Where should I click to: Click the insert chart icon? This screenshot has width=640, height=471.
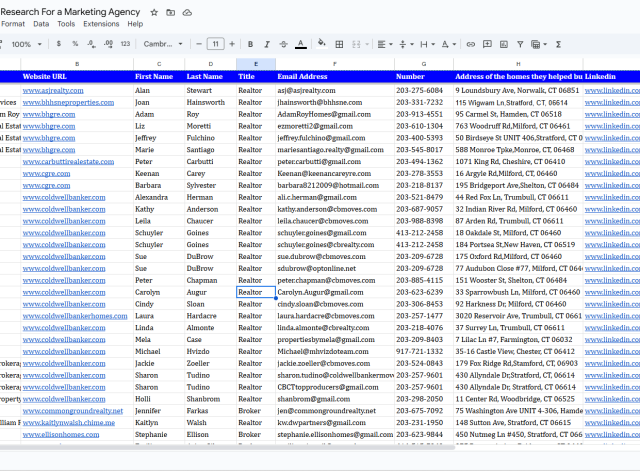point(504,44)
